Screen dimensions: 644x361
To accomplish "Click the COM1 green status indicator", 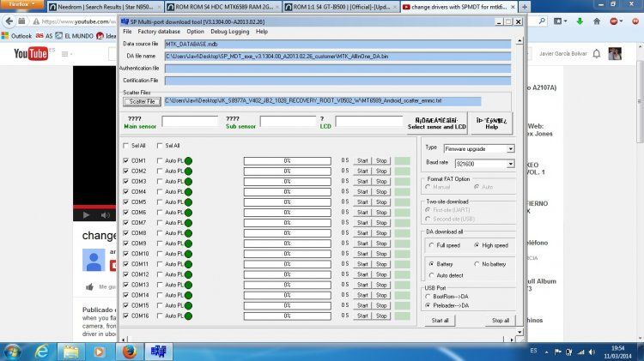I will click(189, 161).
